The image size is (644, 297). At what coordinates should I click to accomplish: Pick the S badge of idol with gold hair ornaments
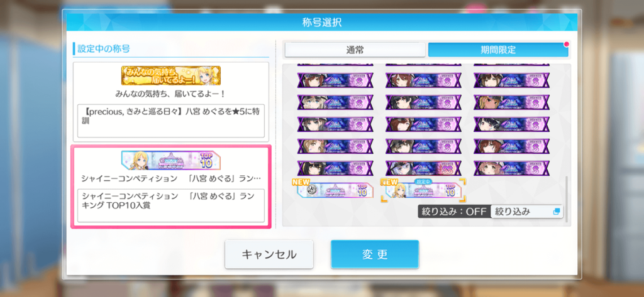pyautogui.click(x=335, y=168)
